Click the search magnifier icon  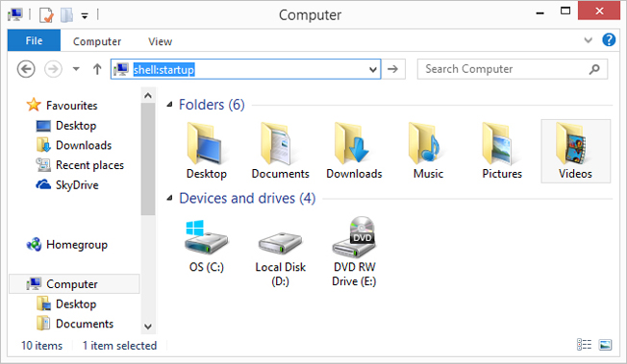point(594,69)
